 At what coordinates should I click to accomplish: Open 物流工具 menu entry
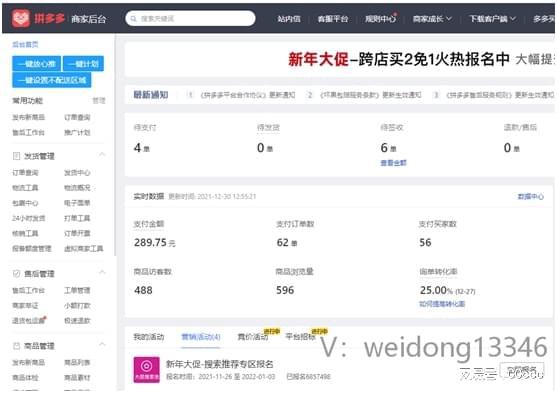pyautogui.click(x=25, y=188)
